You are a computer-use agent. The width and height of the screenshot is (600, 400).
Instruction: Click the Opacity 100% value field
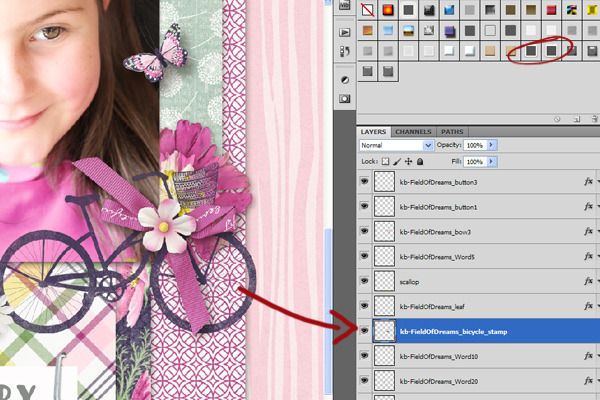click(x=475, y=145)
